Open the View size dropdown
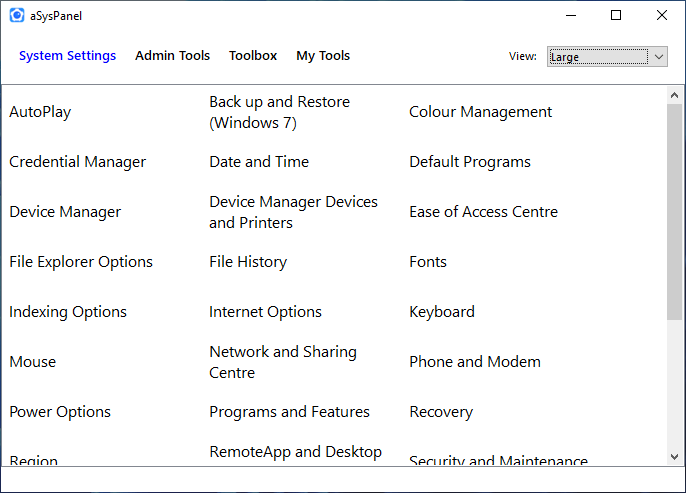686x493 pixels. tap(607, 57)
